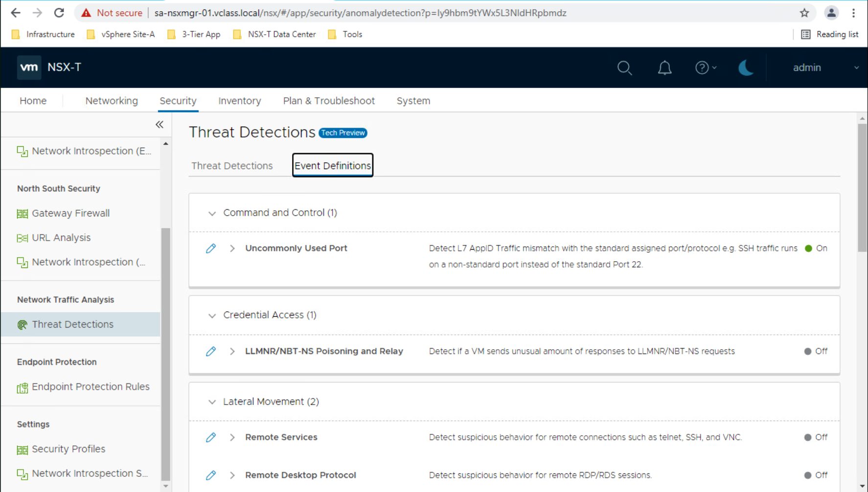Click the Endpoint Protection Rules icon
The image size is (868, 492).
coord(23,388)
